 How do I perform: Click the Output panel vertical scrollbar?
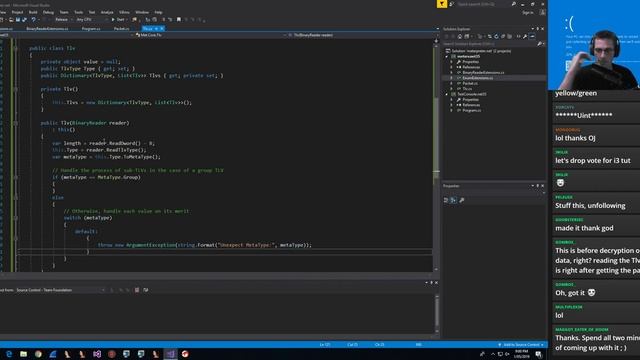437,313
